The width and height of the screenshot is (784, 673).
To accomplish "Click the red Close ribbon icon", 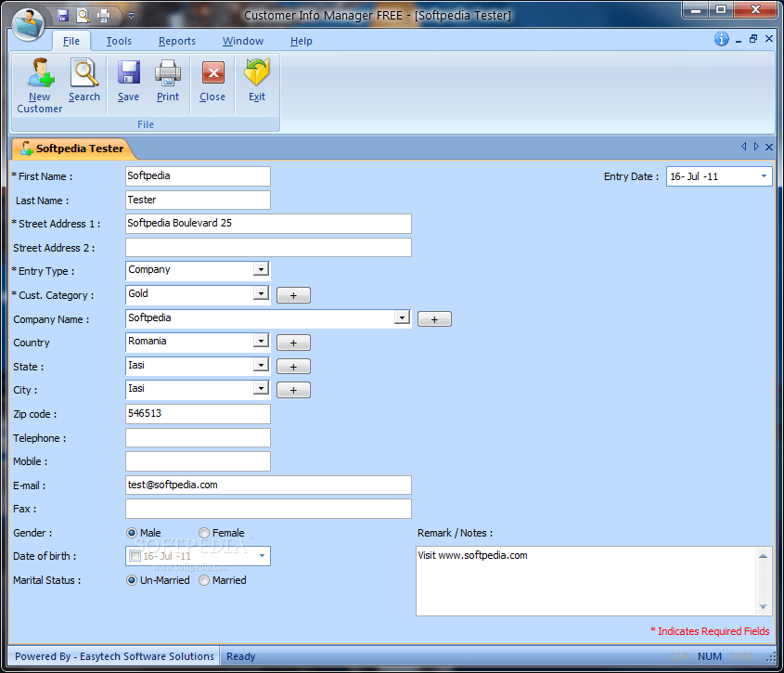I will point(212,80).
